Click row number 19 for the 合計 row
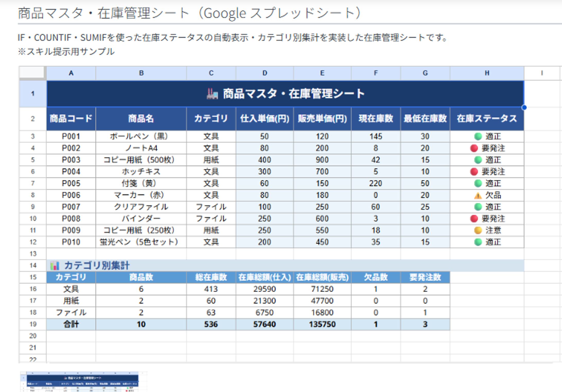The height and width of the screenshot is (392, 562). click(33, 324)
